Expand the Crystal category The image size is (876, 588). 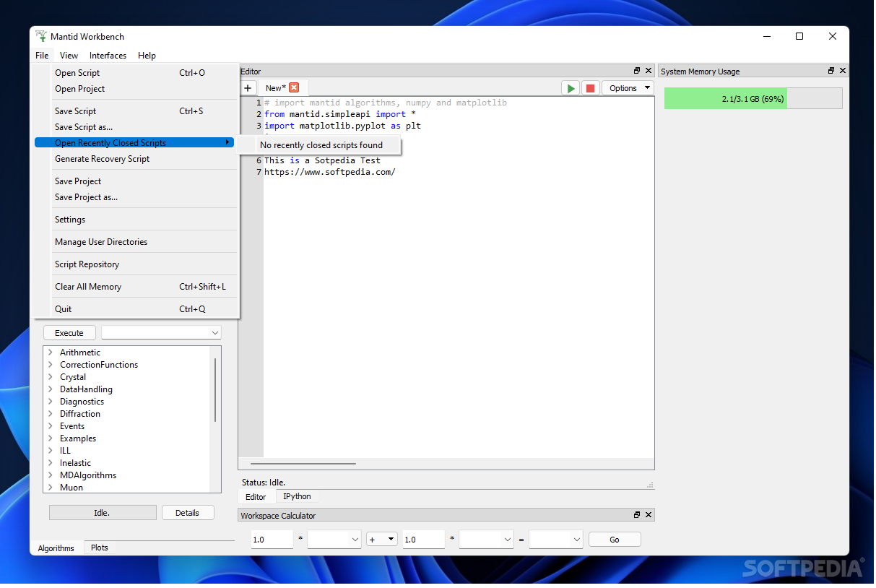pyautogui.click(x=50, y=377)
